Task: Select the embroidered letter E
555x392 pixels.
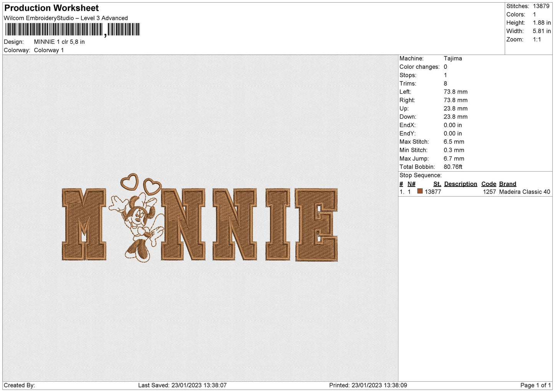Action: (316, 225)
